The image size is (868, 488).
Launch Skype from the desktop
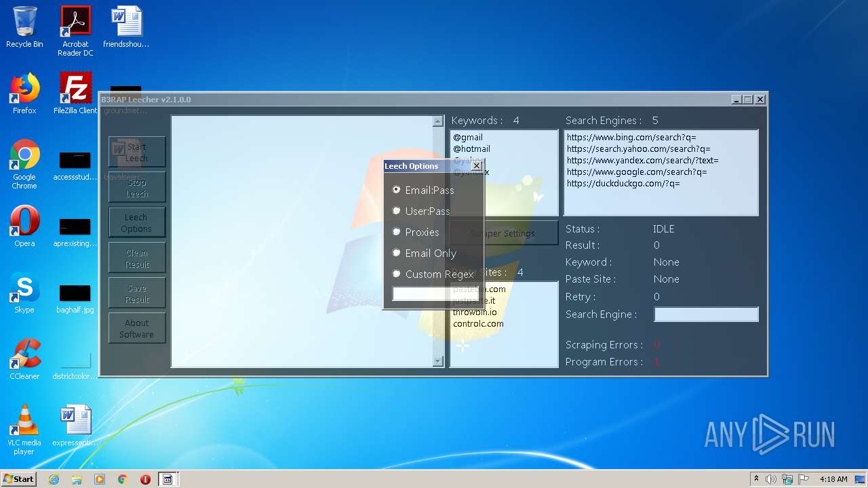click(24, 293)
